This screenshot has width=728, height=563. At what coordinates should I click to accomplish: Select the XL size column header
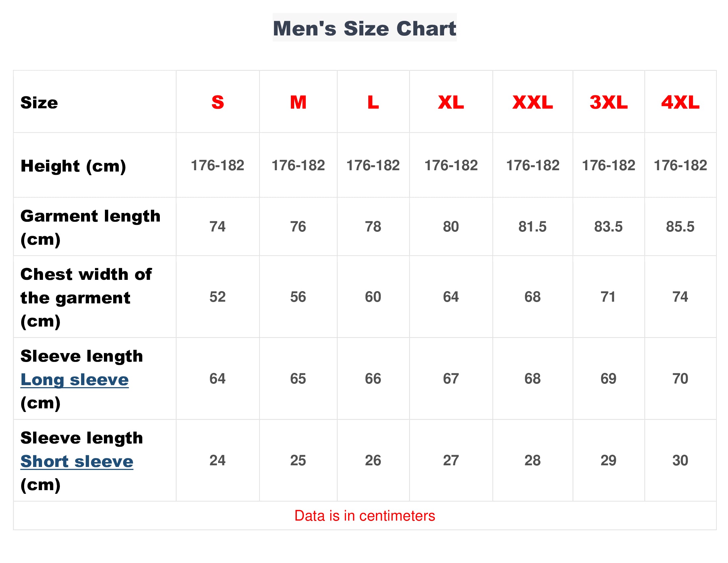click(x=451, y=102)
